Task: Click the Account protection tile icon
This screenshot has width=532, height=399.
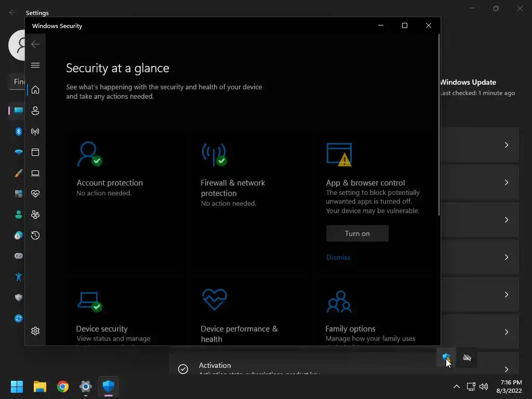Action: pyautogui.click(x=89, y=154)
